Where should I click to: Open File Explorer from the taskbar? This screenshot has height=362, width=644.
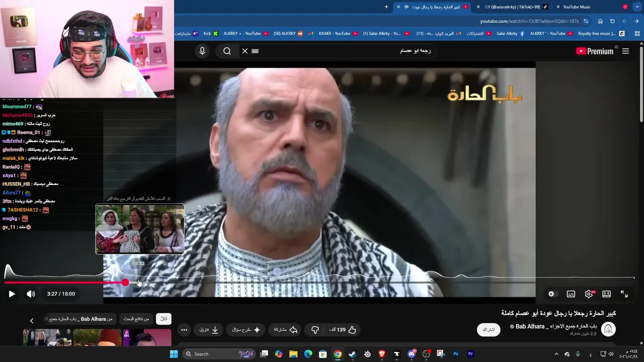pyautogui.click(x=293, y=354)
